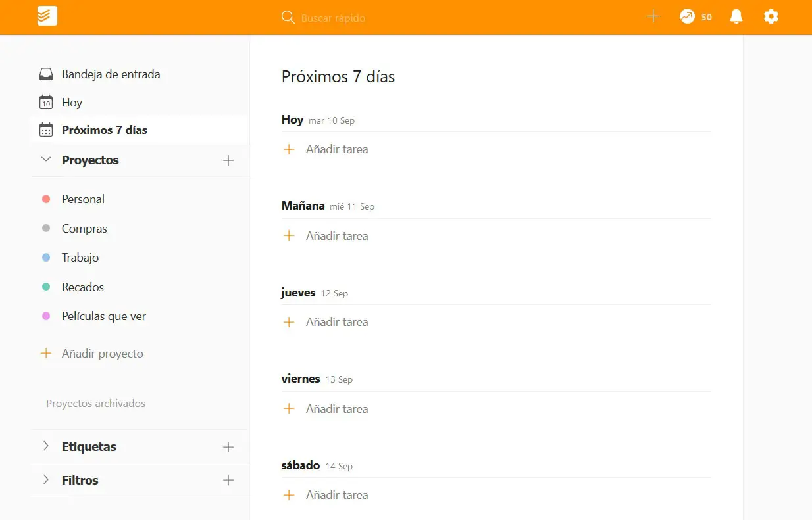Open the Trabajo project

80,258
